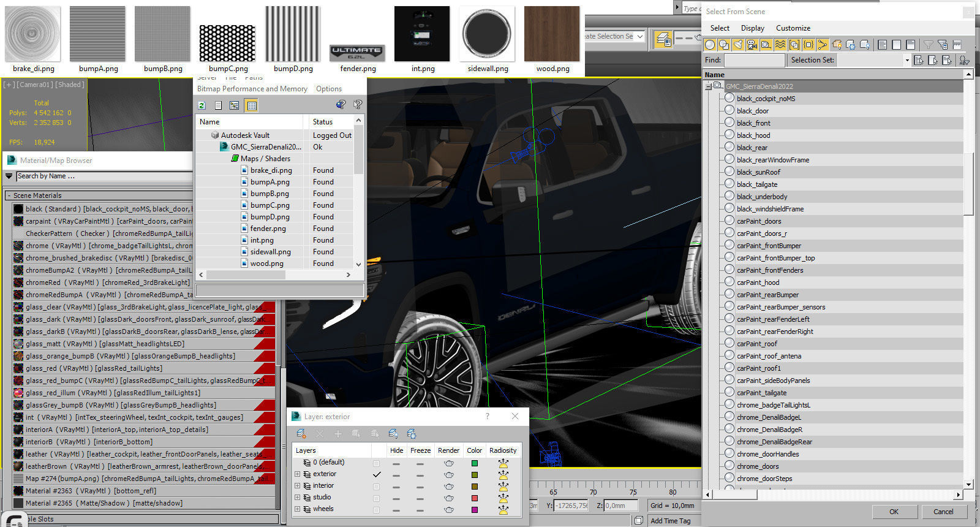Expand the interior layer node
The image size is (980, 527).
(x=298, y=486)
